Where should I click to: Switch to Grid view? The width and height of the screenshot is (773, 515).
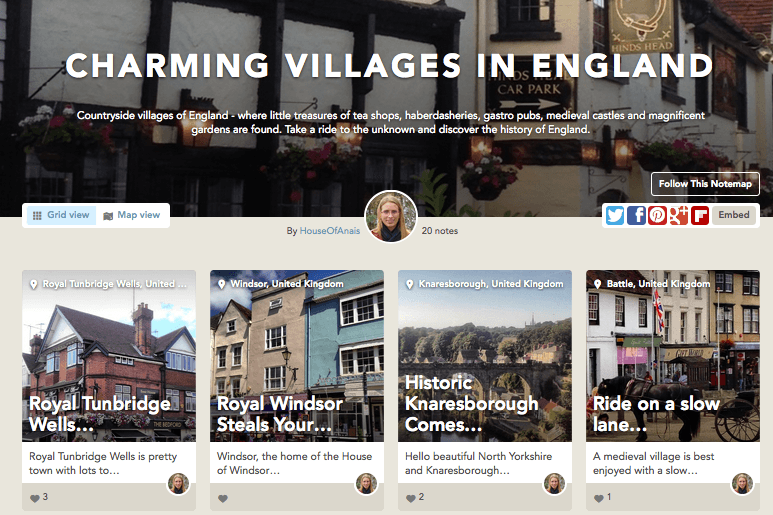coord(61,215)
